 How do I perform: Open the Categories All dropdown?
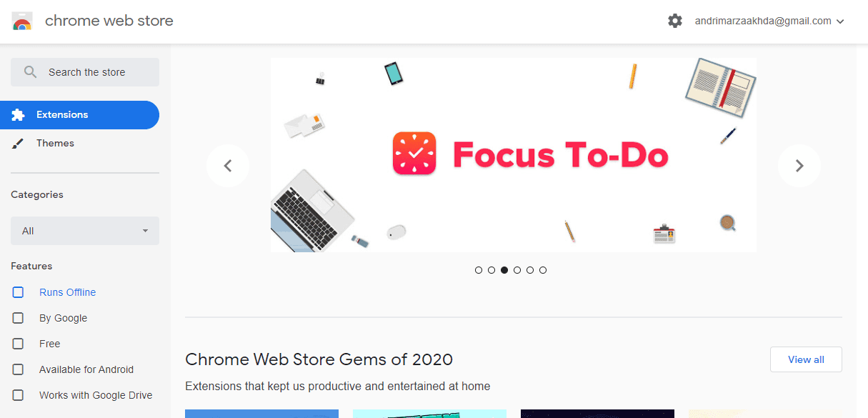(85, 231)
